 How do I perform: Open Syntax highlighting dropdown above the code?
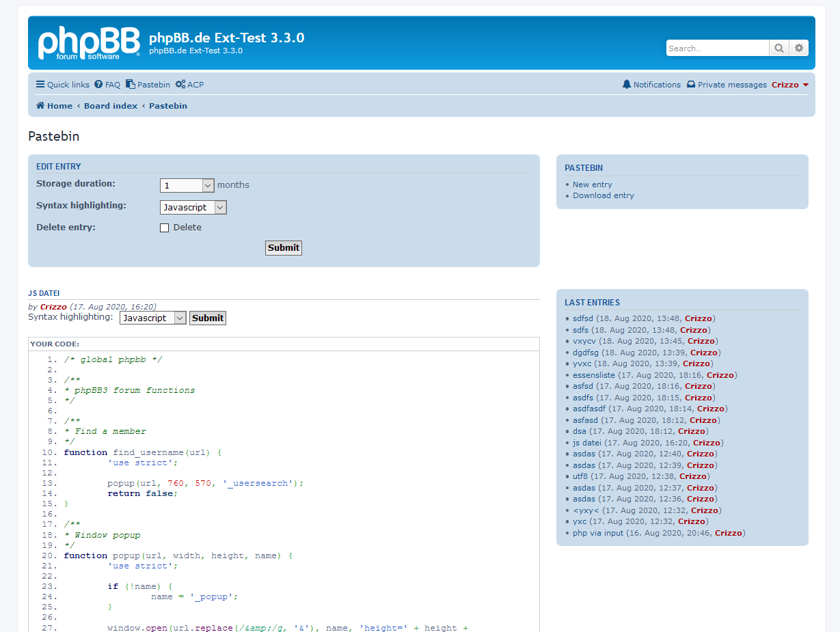pyautogui.click(x=152, y=318)
